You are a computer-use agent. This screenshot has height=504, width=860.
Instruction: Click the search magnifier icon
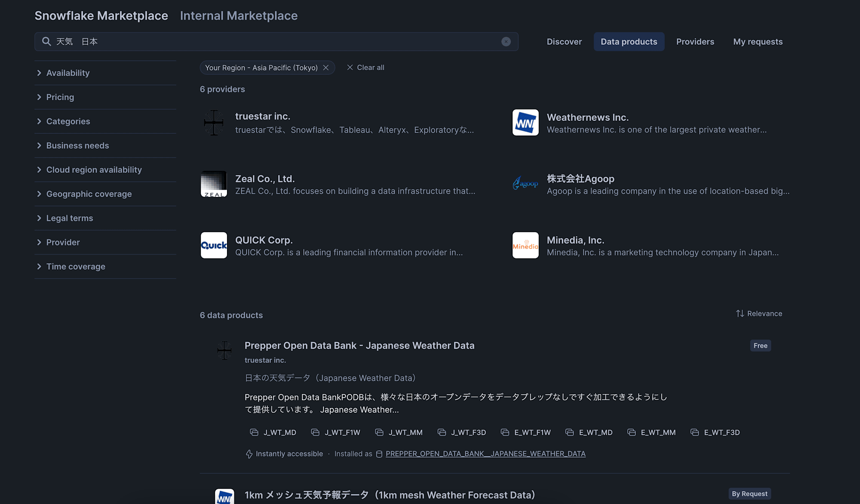click(46, 42)
